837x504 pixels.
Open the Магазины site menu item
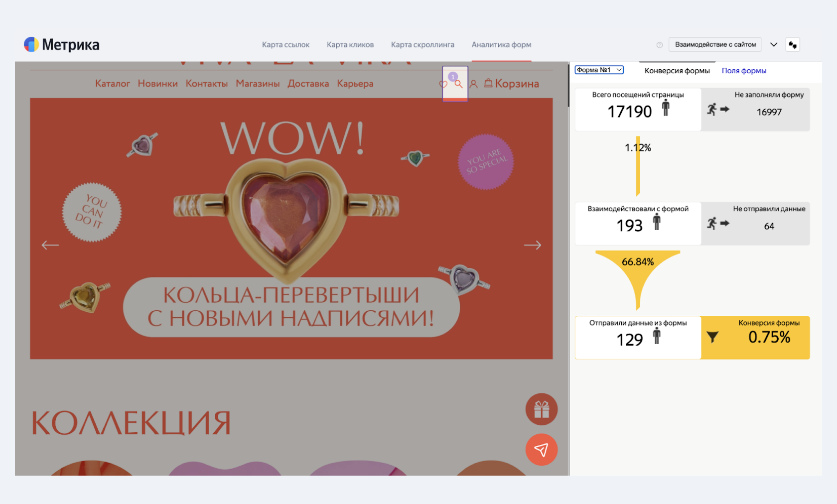[258, 84]
